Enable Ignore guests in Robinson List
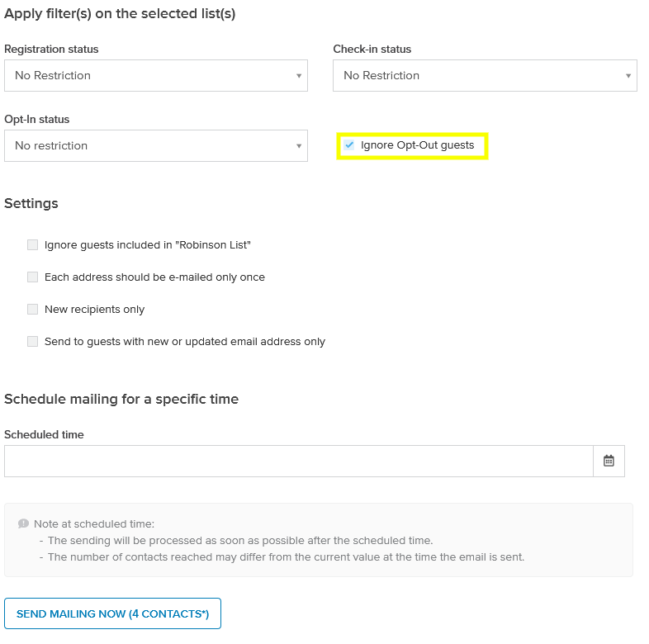Image resolution: width=649 pixels, height=644 pixels. (x=33, y=244)
